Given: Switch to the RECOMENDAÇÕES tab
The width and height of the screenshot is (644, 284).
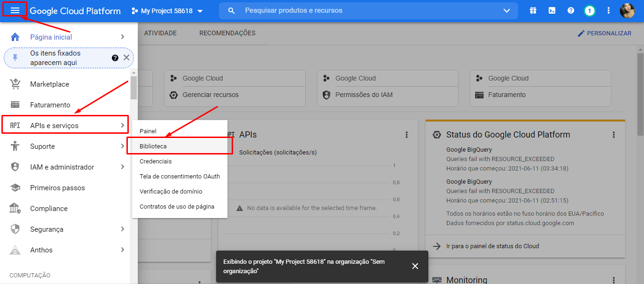Looking at the screenshot, I should pos(227,33).
